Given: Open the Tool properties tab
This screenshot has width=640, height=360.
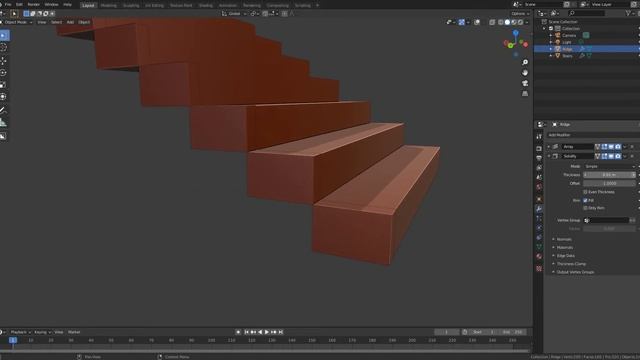Looking at the screenshot, I should [x=539, y=136].
